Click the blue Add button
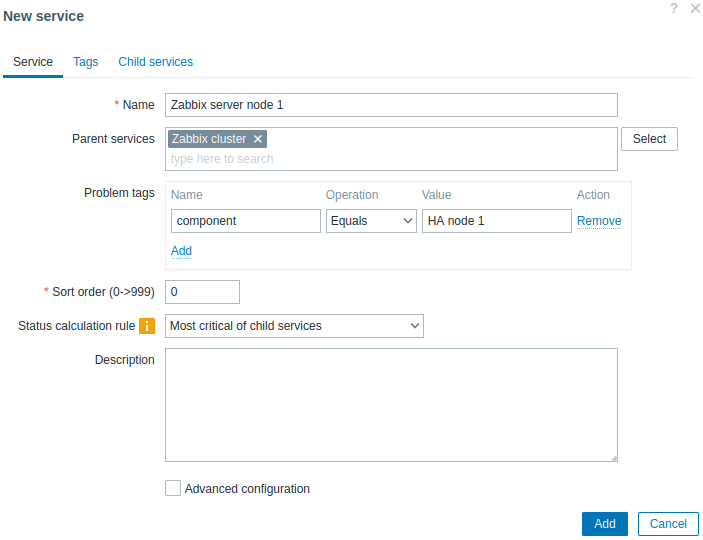This screenshot has width=703, height=540. point(604,524)
